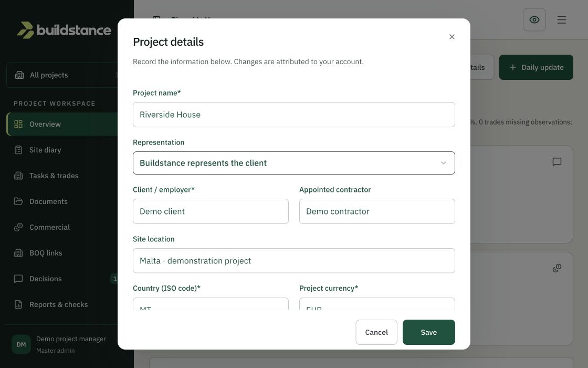
Task: Click the Daily update button
Action: tap(536, 67)
